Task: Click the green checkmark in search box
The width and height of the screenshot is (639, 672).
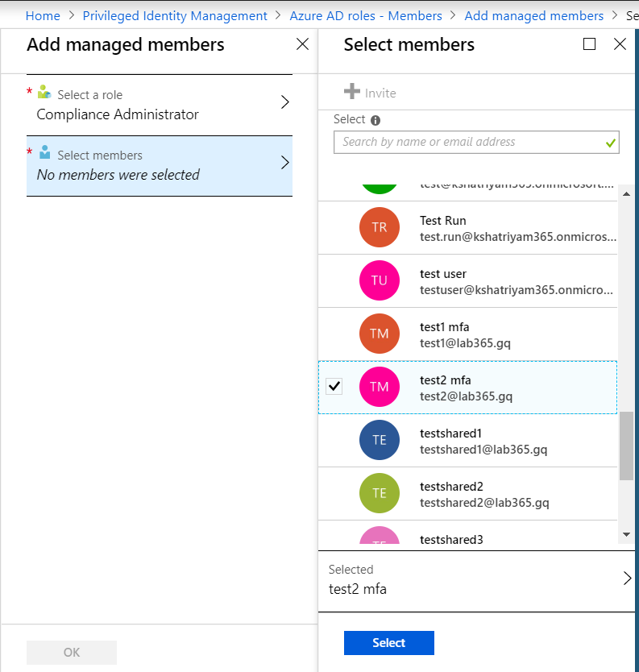Action: coord(611,143)
